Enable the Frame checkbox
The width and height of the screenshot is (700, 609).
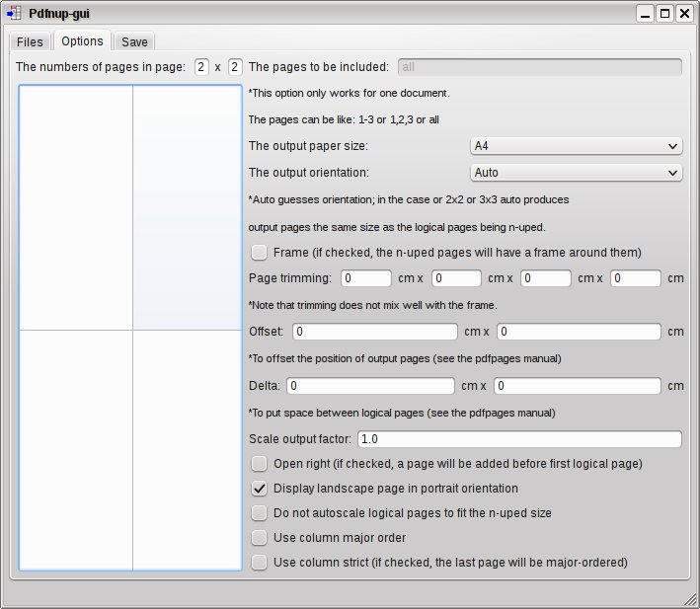coord(259,253)
